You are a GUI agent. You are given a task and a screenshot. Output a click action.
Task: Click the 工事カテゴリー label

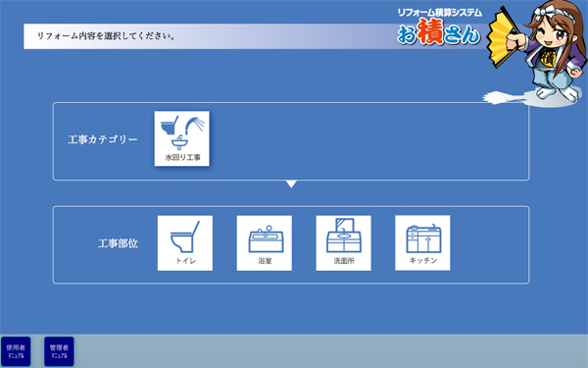click(x=103, y=139)
